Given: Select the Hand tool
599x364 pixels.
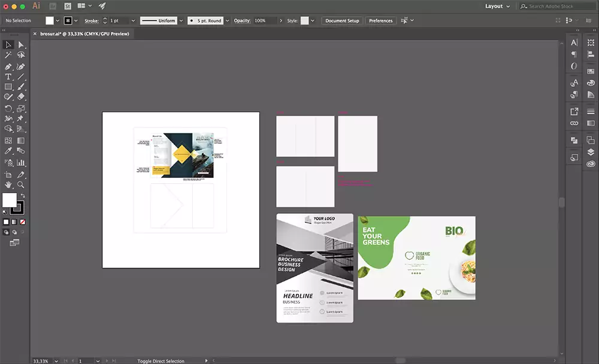Looking at the screenshot, I should (8, 184).
